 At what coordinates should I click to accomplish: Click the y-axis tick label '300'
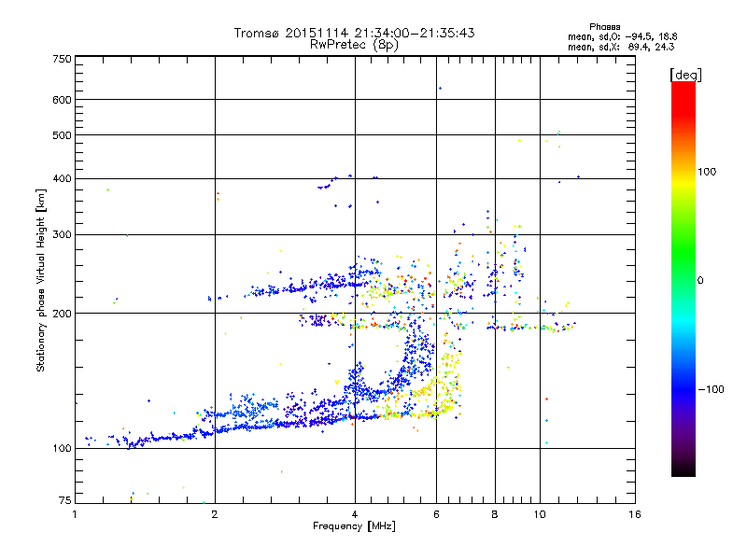62,235
